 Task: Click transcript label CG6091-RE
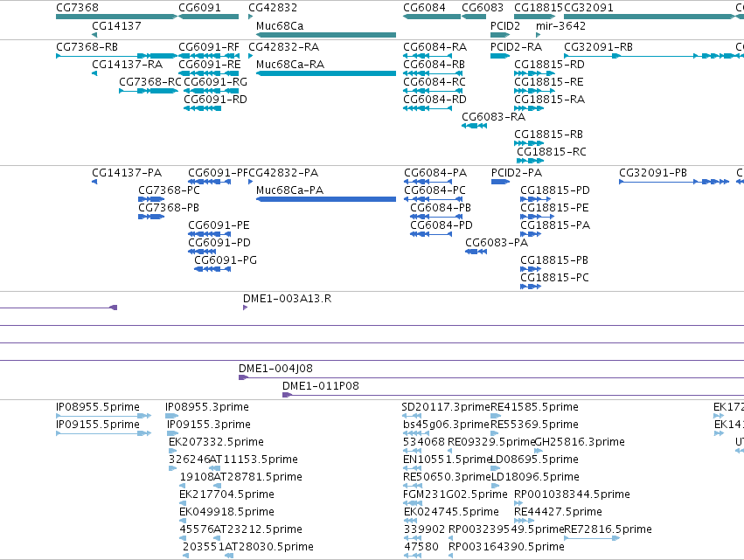pyautogui.click(x=209, y=65)
